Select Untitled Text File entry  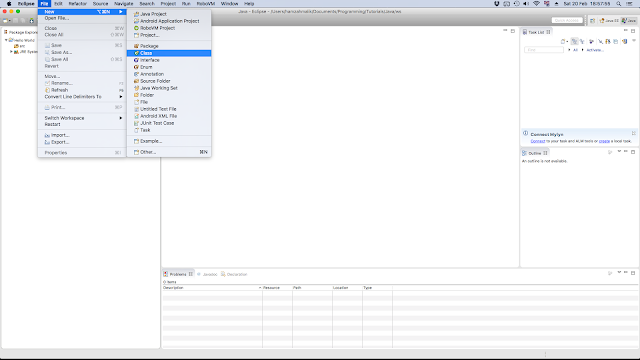(169, 109)
